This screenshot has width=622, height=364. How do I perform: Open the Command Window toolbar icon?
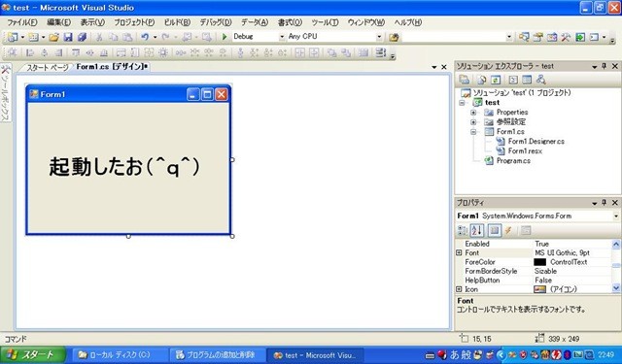pos(594,37)
